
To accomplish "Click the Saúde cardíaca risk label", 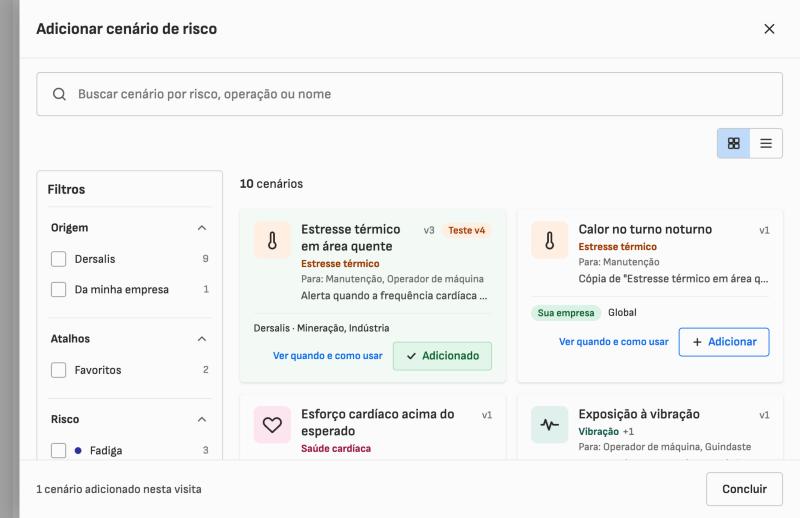I will (336, 449).
